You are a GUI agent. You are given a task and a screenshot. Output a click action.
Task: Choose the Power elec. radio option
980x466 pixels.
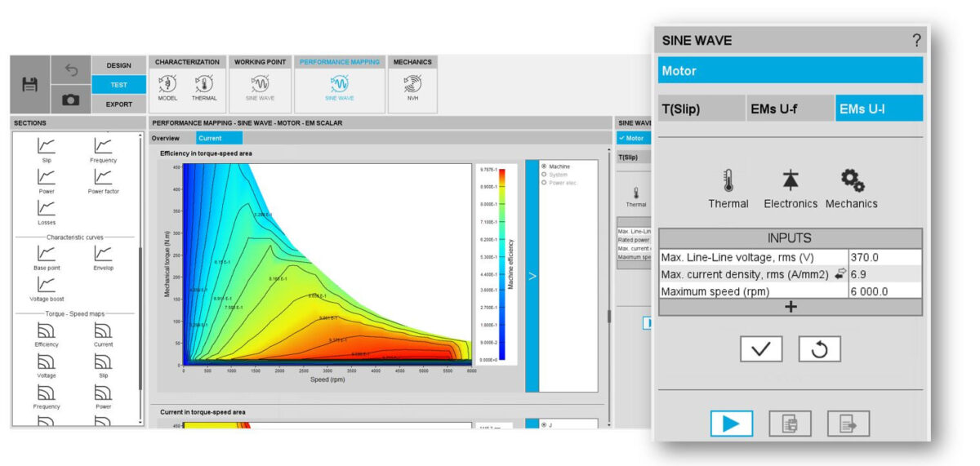click(x=545, y=183)
